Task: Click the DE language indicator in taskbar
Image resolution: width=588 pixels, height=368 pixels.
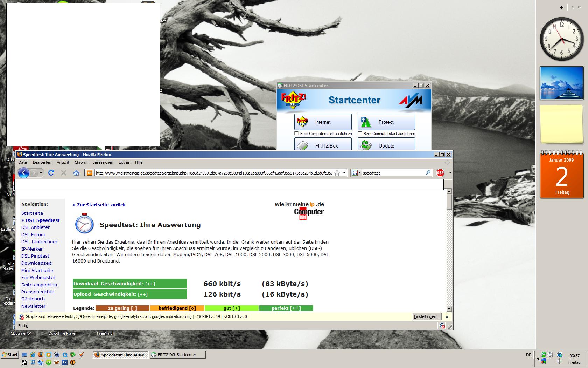Action: (x=528, y=355)
